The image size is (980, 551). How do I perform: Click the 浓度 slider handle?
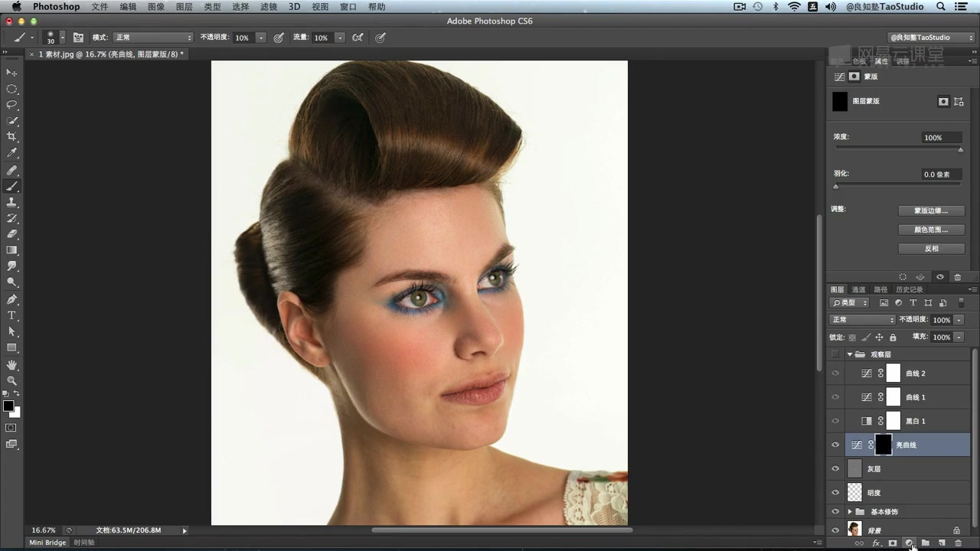click(961, 149)
